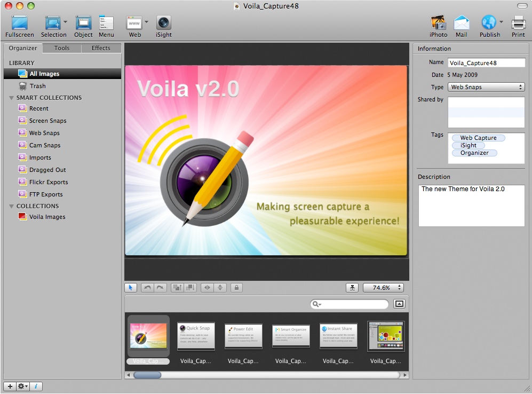This screenshot has width=532, height=394.
Task: Open the Web capture dropdown arrow
Action: coord(147,22)
